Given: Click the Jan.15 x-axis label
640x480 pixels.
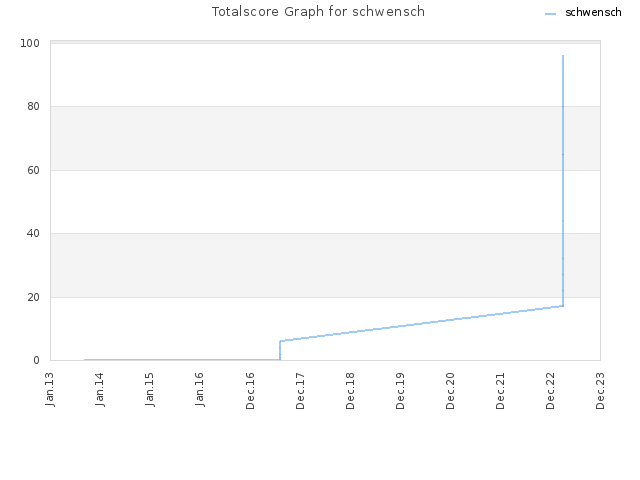Looking at the screenshot, I should 150,389.
